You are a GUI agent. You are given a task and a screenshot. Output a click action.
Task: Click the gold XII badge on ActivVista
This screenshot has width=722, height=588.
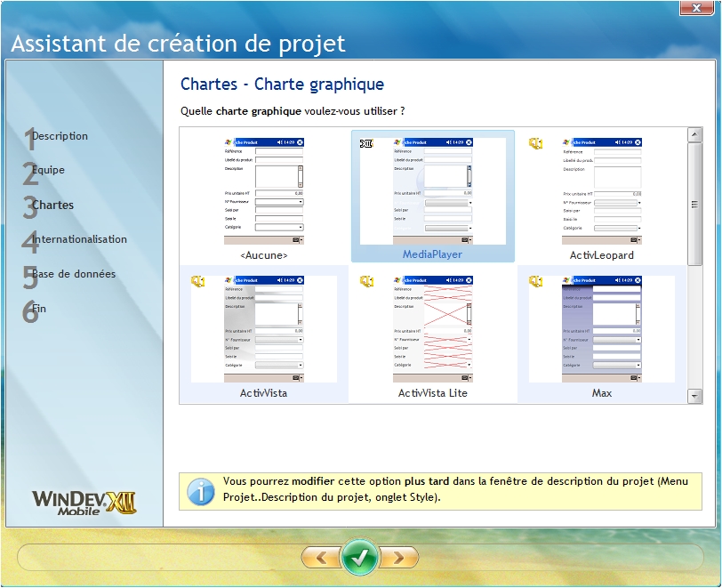[x=198, y=280]
